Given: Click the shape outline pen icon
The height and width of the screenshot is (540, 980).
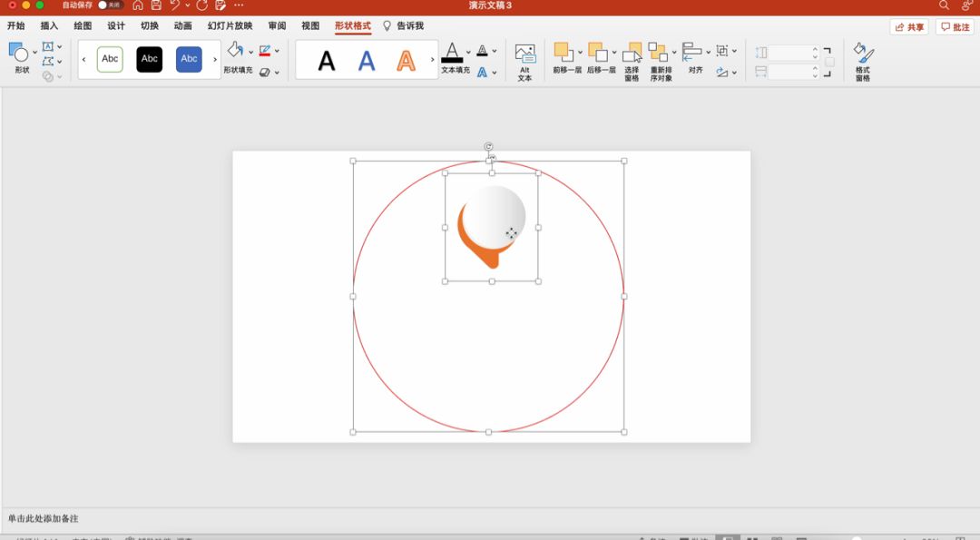Looking at the screenshot, I should (265, 51).
